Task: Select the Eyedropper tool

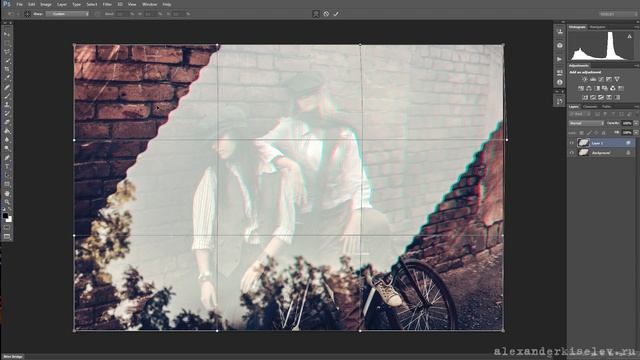Action: click(x=7, y=78)
